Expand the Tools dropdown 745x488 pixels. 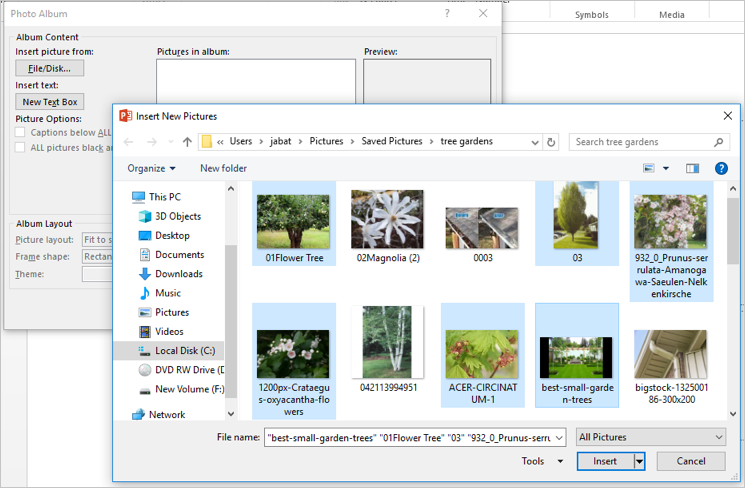(x=539, y=462)
